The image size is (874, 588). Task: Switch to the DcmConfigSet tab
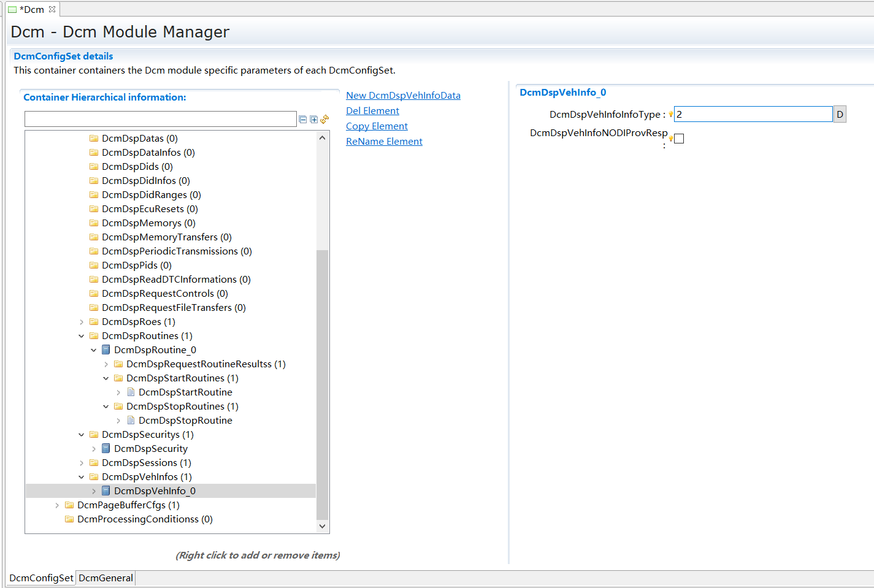[x=41, y=578]
